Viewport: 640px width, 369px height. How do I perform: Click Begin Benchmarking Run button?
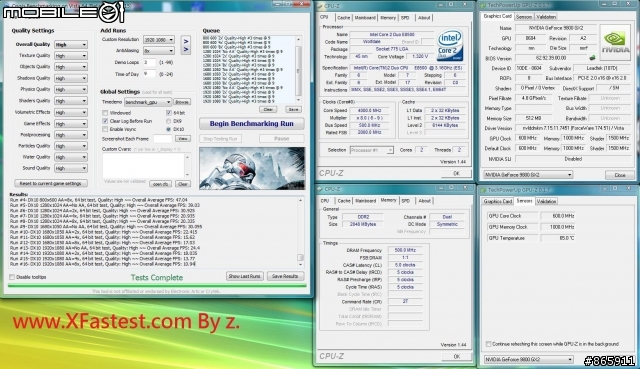(251, 124)
